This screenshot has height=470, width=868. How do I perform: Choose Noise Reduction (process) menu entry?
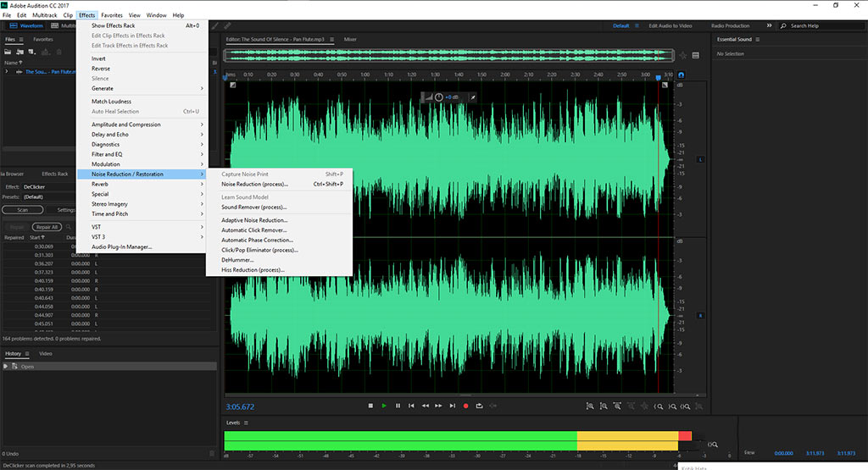click(279, 184)
